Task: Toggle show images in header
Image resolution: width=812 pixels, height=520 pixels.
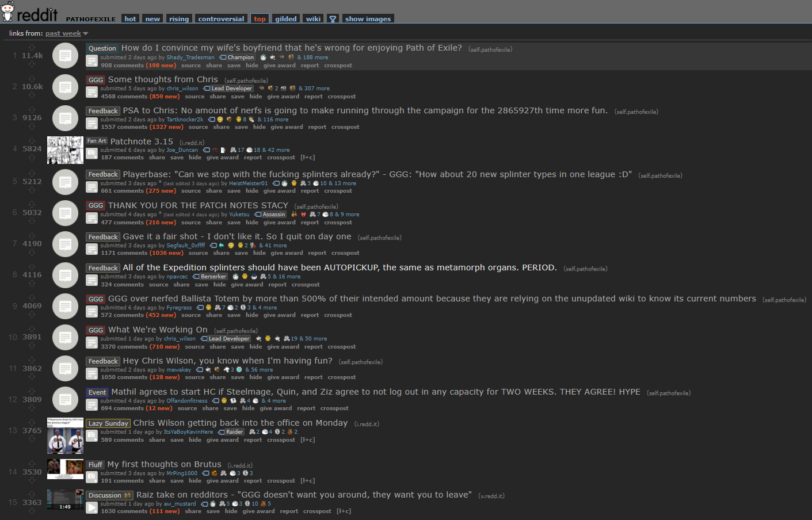Action: (x=368, y=18)
